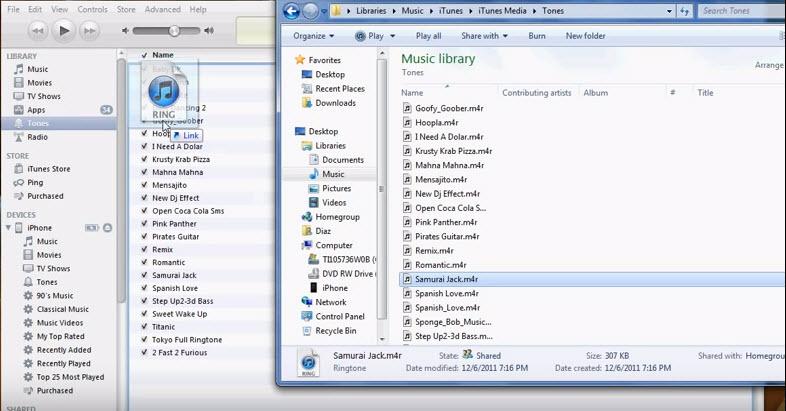The image size is (786, 411).
Task: Open the iTunes View menu
Action: pos(59,9)
